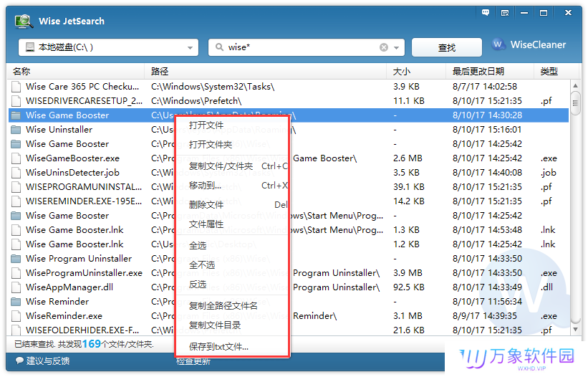Click the vertical scrollbar thumb of results
Viewport: 588px width, 377px height.
pyautogui.click(x=575, y=102)
